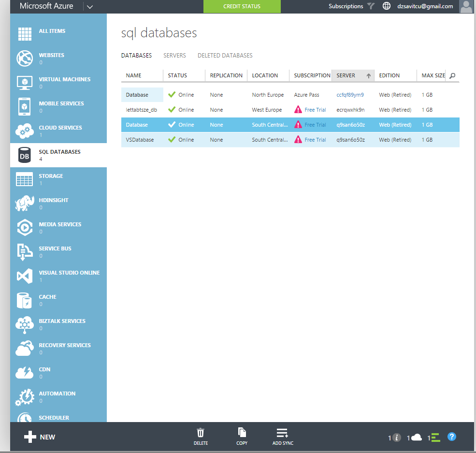Click the West Europe location cell
The image size is (476, 453).
click(267, 110)
